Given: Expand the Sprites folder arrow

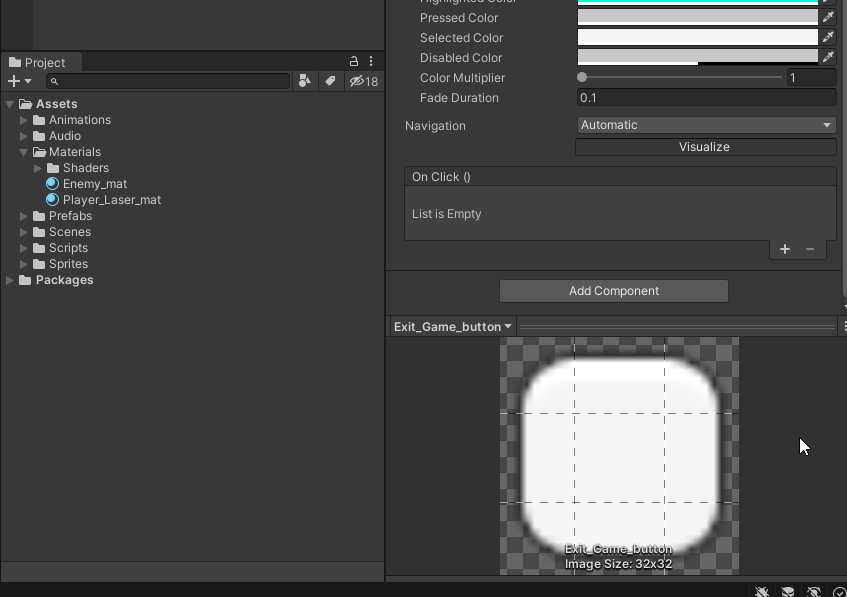Looking at the screenshot, I should coord(24,264).
